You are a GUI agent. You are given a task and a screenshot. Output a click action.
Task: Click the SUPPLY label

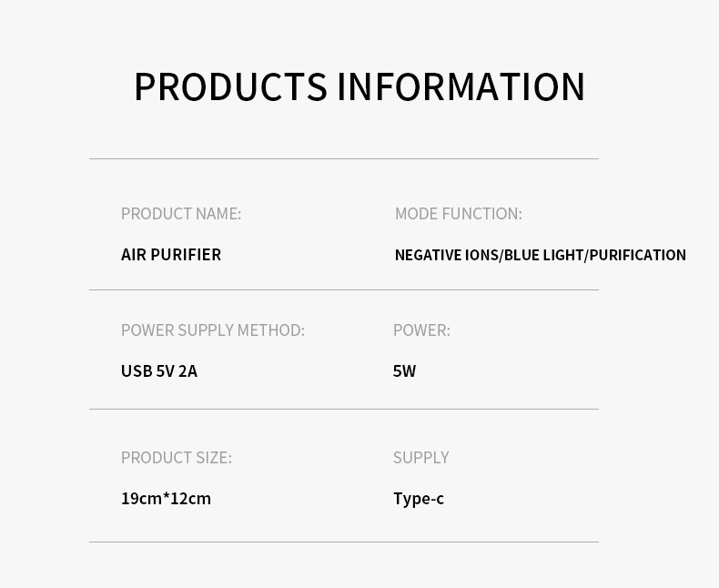[x=420, y=458]
